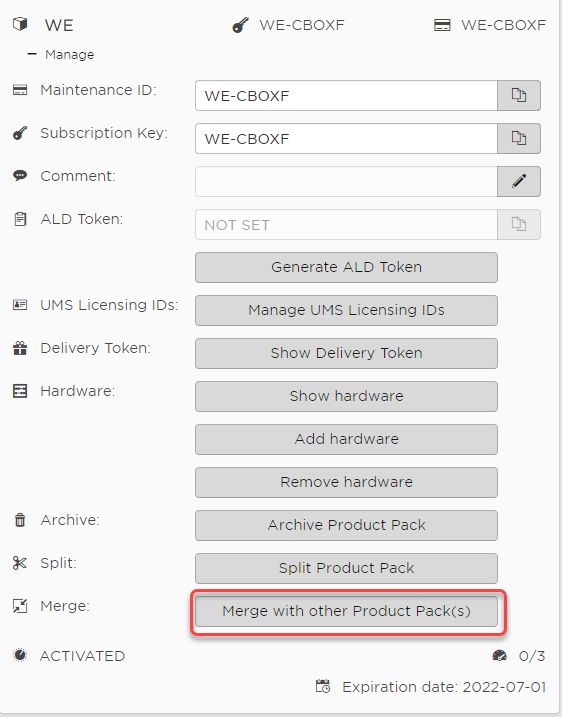Click into the Comment text field

point(346,182)
